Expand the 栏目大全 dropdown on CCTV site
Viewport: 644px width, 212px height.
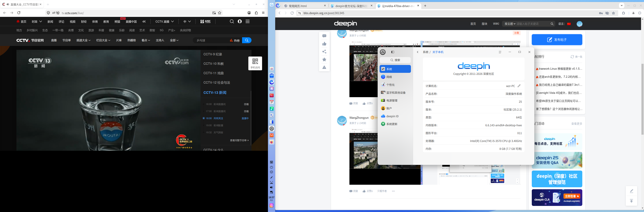click(x=103, y=40)
